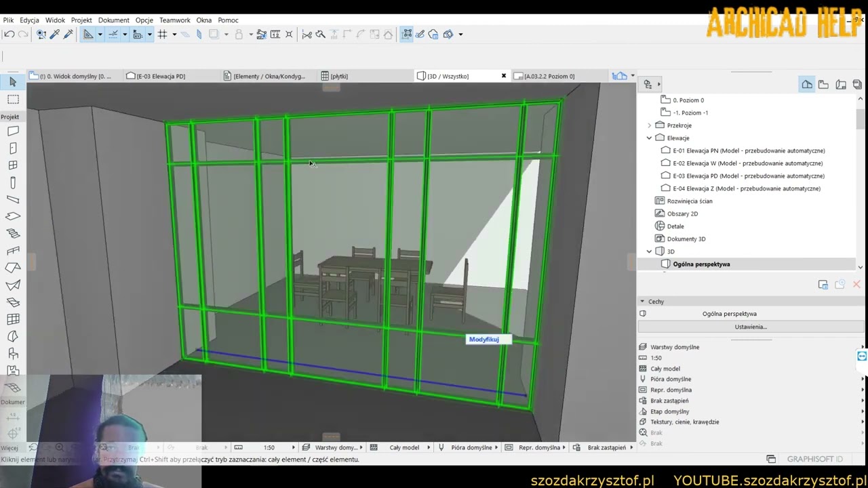This screenshot has width=868, height=488.
Task: Open the Teamwork menu
Action: 175,20
